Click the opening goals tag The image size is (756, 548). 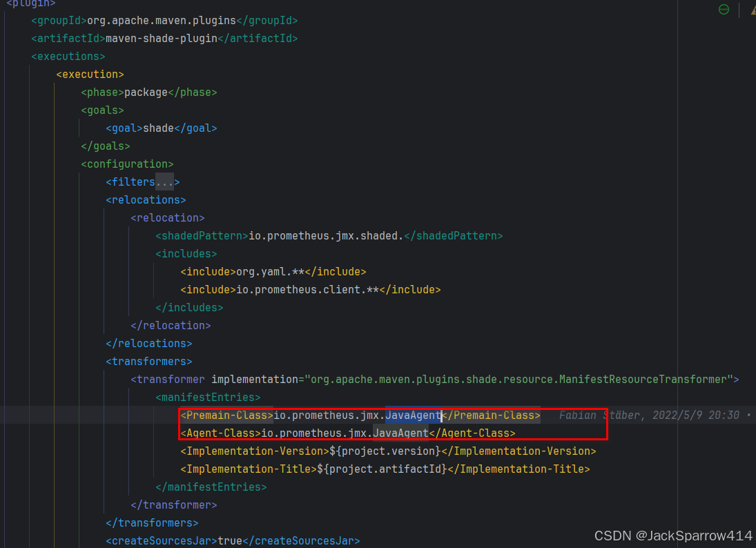103,110
